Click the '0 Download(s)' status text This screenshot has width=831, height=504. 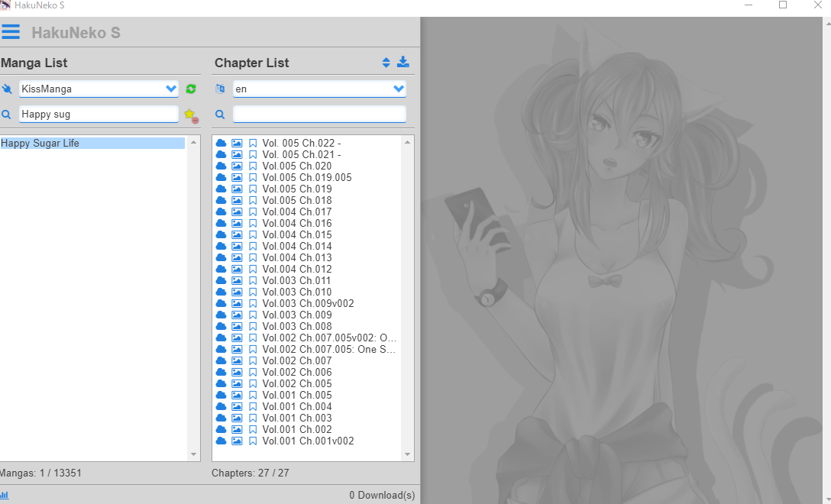(382, 495)
